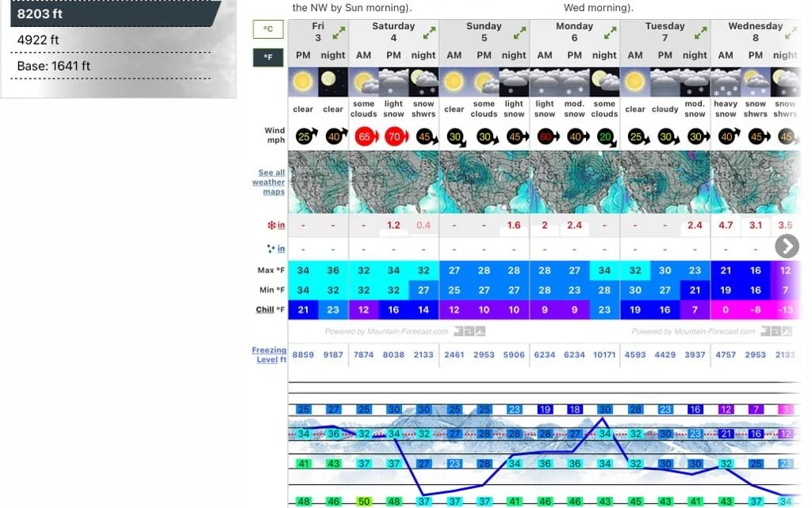Click Saturday PM 1.2 in snowfall value
This screenshot has width=812, height=508.
click(393, 225)
